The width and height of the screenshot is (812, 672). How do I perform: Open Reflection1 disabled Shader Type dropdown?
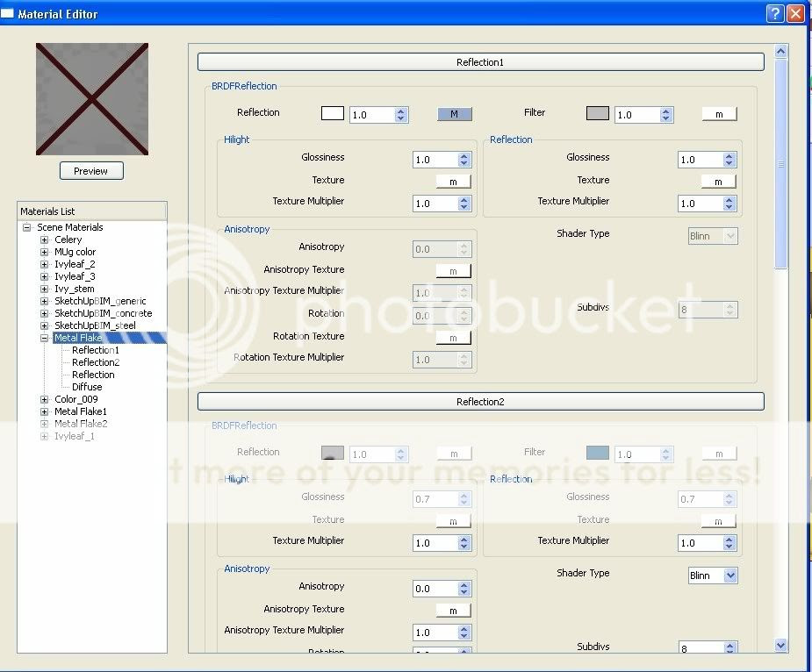pos(713,236)
